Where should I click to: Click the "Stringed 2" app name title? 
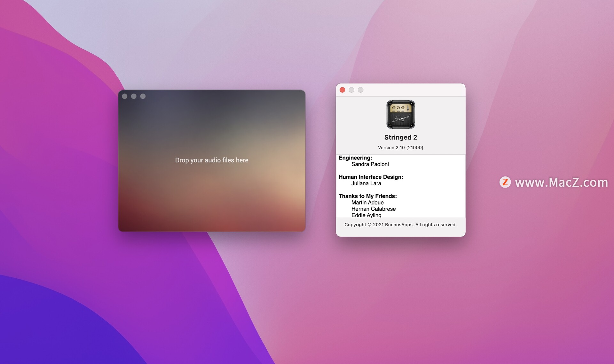pyautogui.click(x=400, y=137)
